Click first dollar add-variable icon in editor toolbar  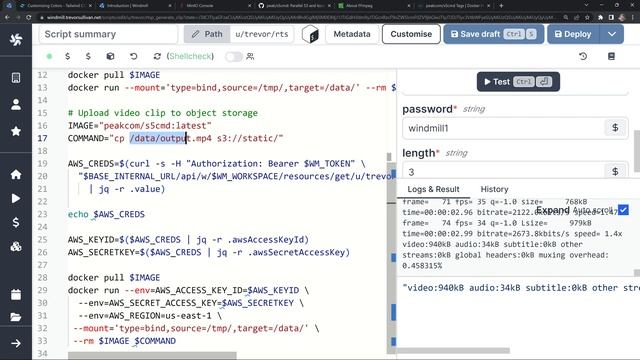coord(67,56)
